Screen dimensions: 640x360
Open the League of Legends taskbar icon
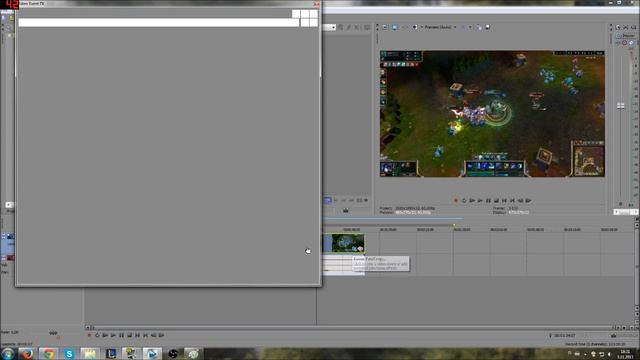[111, 353]
